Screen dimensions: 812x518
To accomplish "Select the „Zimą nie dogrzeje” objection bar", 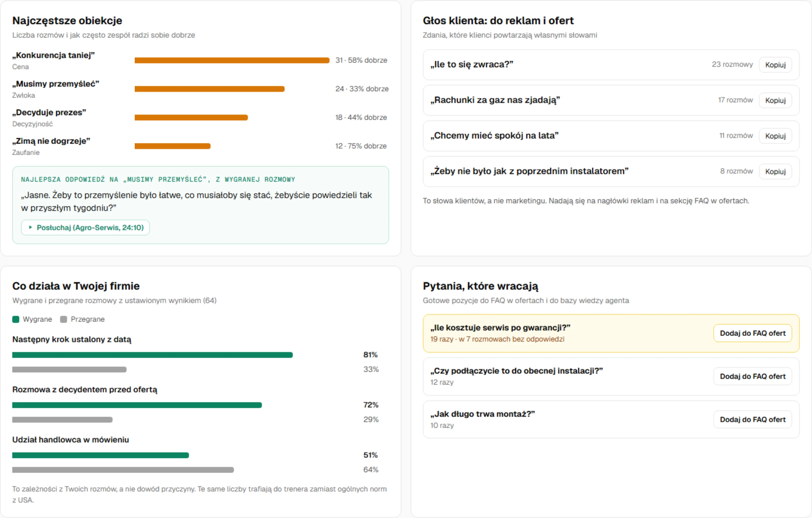I will coord(172,146).
